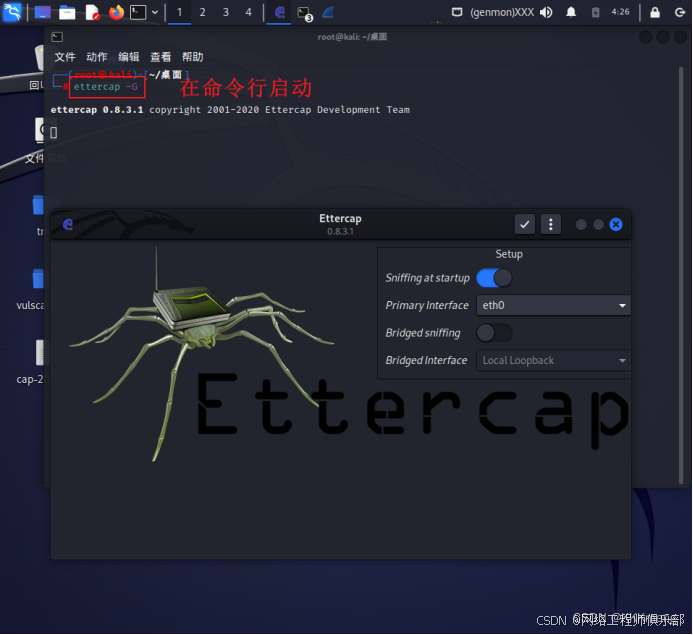Image resolution: width=693 pixels, height=635 pixels.
Task: Select the Ettercap taskbar window button
Action: pos(279,12)
